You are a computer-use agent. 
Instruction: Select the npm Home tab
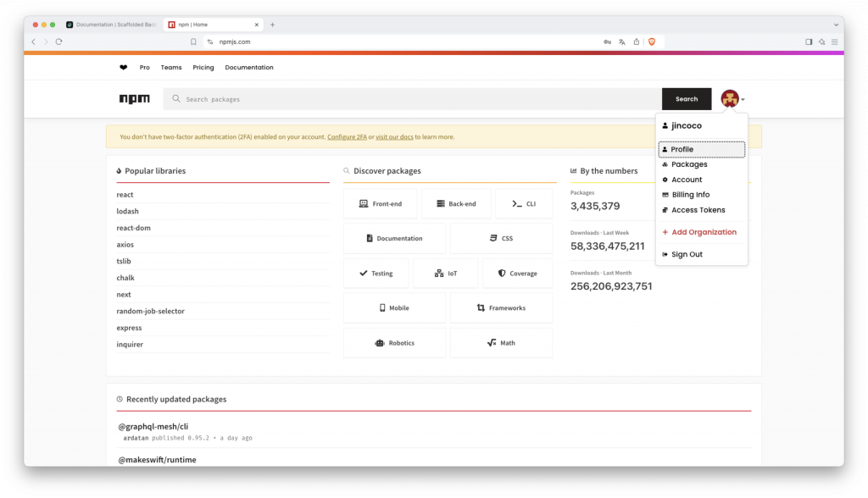(213, 25)
